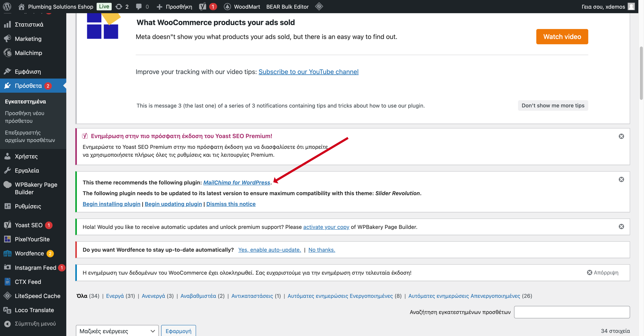Click the Statistics bar chart icon
Viewport: 644px width, 336px height.
point(8,24)
